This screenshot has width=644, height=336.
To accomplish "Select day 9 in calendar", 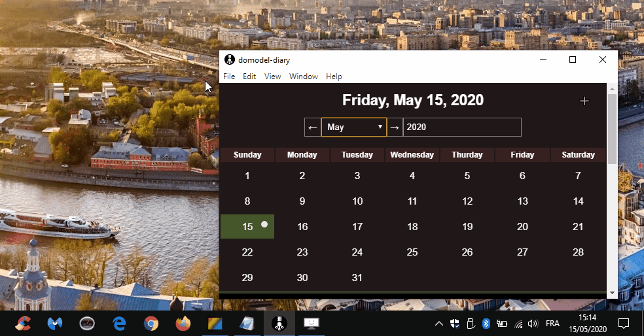I will point(302,201).
